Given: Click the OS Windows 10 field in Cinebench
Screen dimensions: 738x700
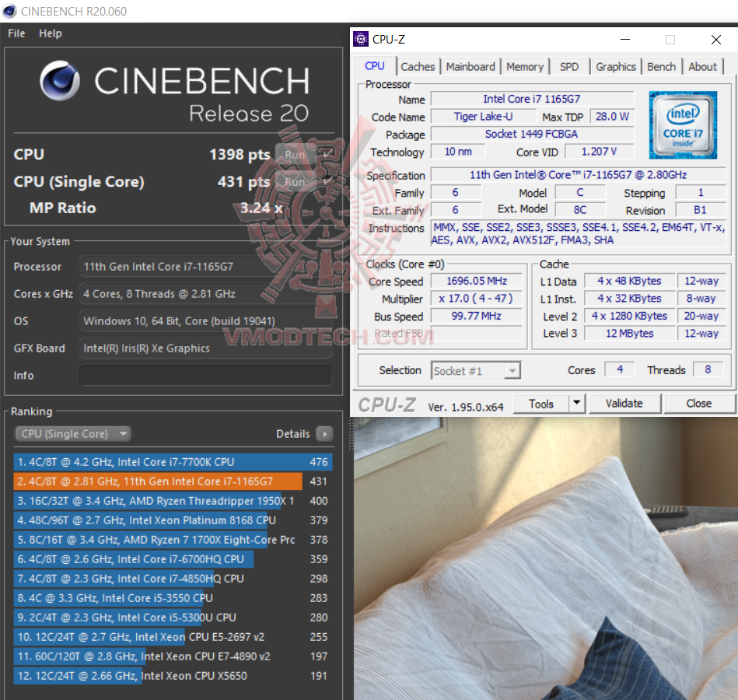Looking at the screenshot, I should (x=205, y=320).
